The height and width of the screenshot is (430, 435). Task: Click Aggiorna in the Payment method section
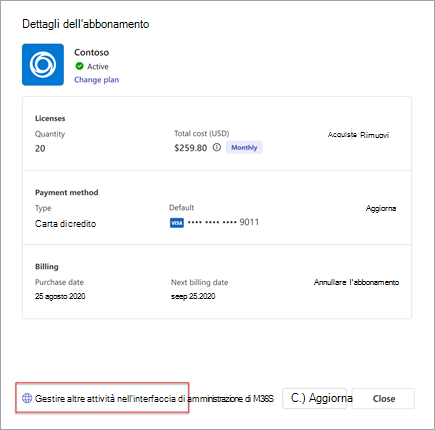click(x=381, y=208)
